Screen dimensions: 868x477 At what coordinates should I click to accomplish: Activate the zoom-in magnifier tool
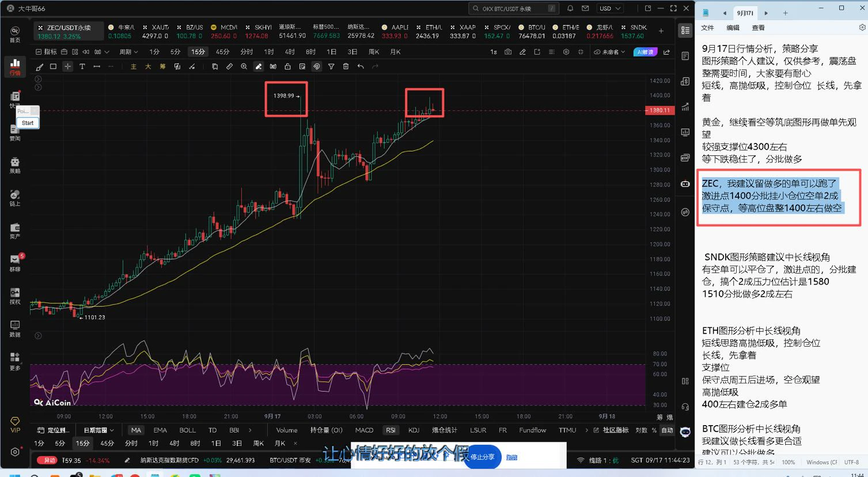tap(244, 67)
